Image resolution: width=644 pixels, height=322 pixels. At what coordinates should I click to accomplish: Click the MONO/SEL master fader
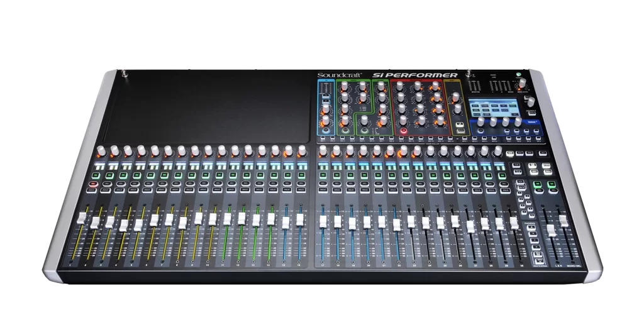[x=564, y=221]
